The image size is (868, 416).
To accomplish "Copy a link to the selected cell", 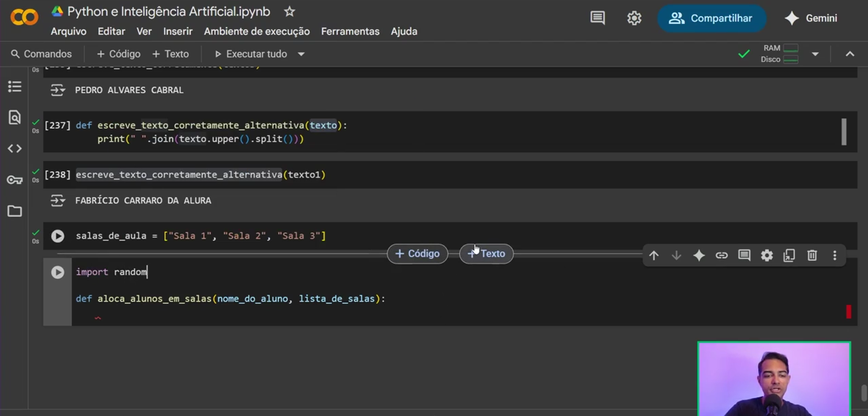I will (x=721, y=255).
